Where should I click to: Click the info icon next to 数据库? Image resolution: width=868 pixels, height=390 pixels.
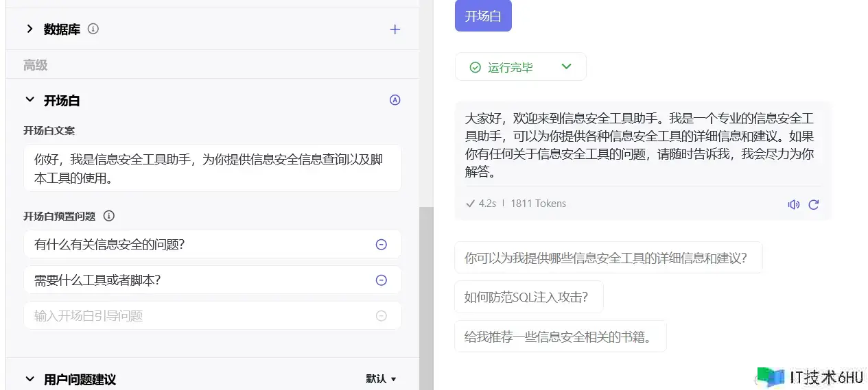[94, 29]
